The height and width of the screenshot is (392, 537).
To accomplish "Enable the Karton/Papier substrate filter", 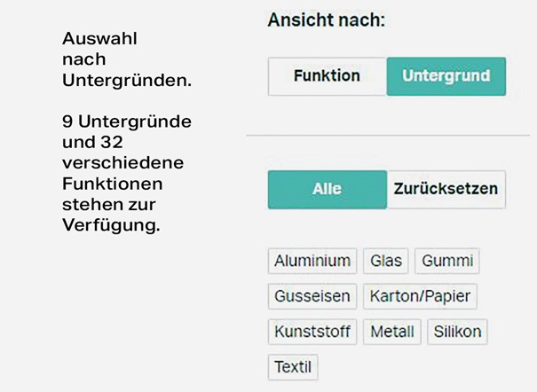I will tap(420, 296).
